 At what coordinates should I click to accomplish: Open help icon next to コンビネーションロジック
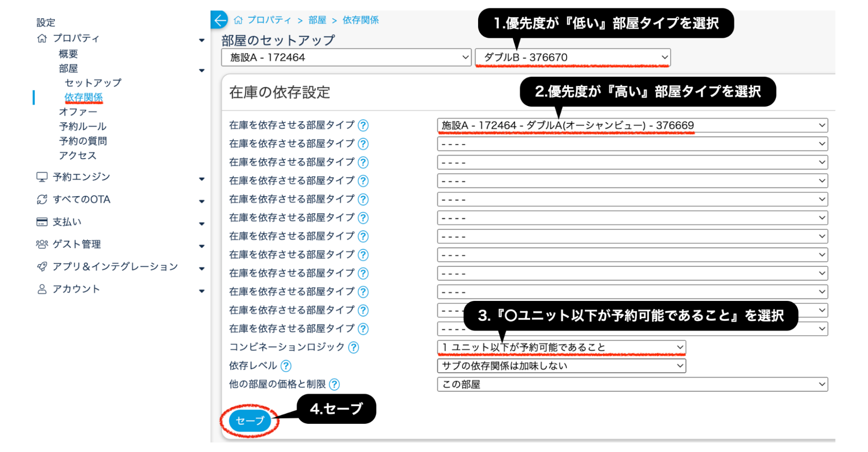[x=354, y=347]
